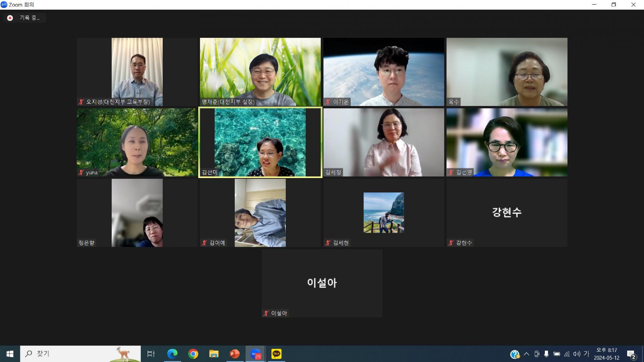Close the Zoom meeting window
Image resolution: width=644 pixels, height=362 pixels.
pos(634,5)
